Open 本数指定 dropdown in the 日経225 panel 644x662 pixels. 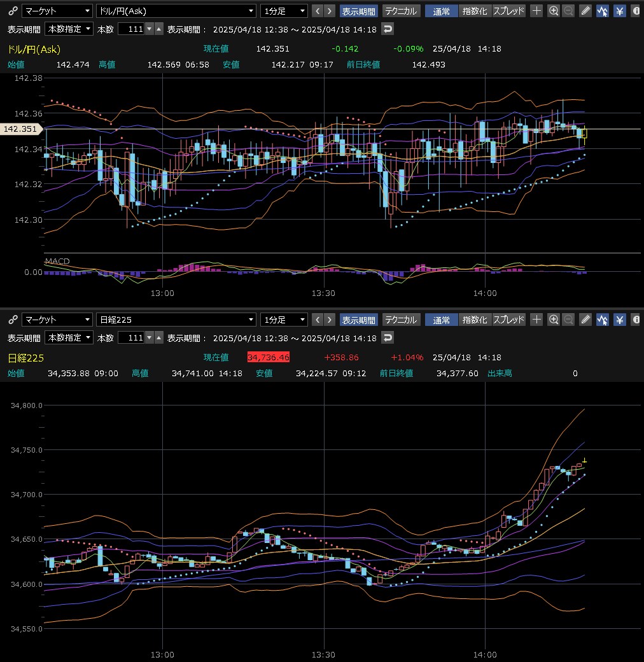[69, 338]
